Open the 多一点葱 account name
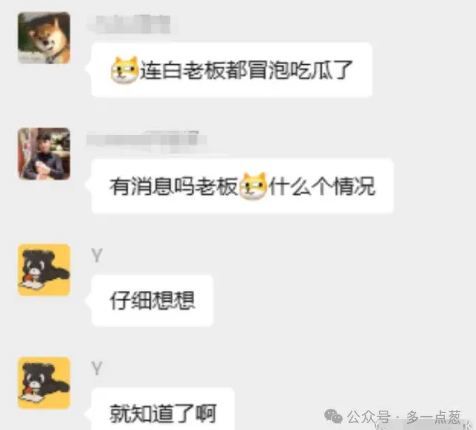476x430 pixels. click(434, 417)
